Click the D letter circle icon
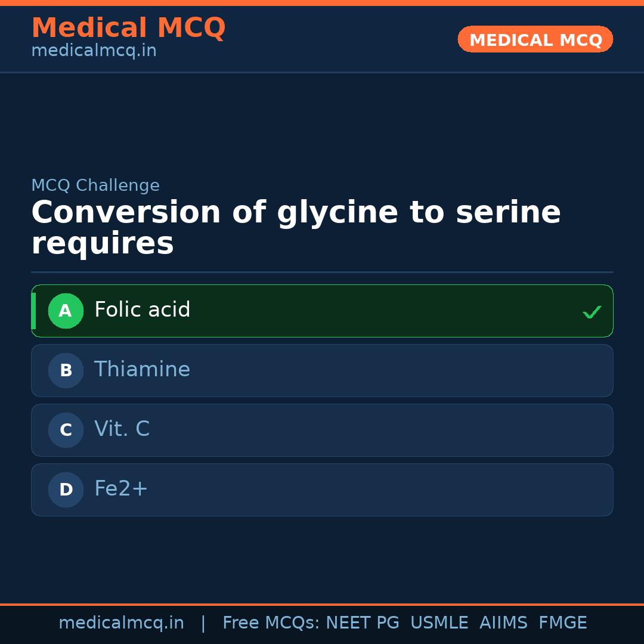The height and width of the screenshot is (644, 644). (x=66, y=490)
